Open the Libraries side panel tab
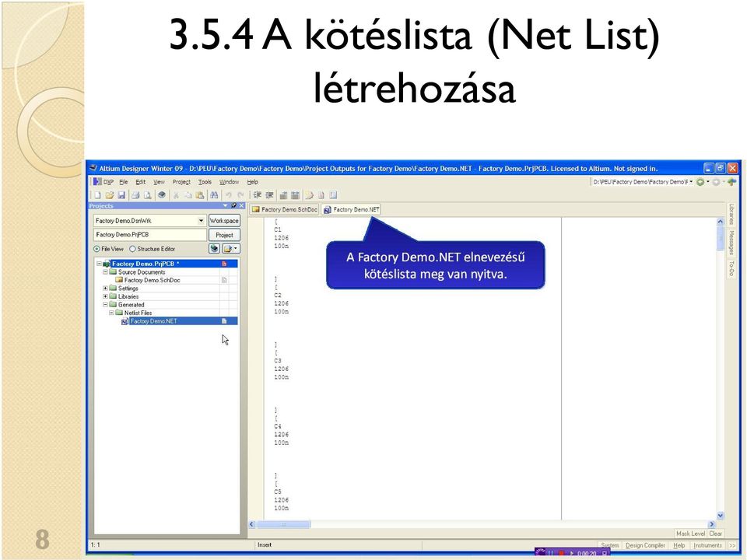The image size is (747, 560). coord(731,215)
